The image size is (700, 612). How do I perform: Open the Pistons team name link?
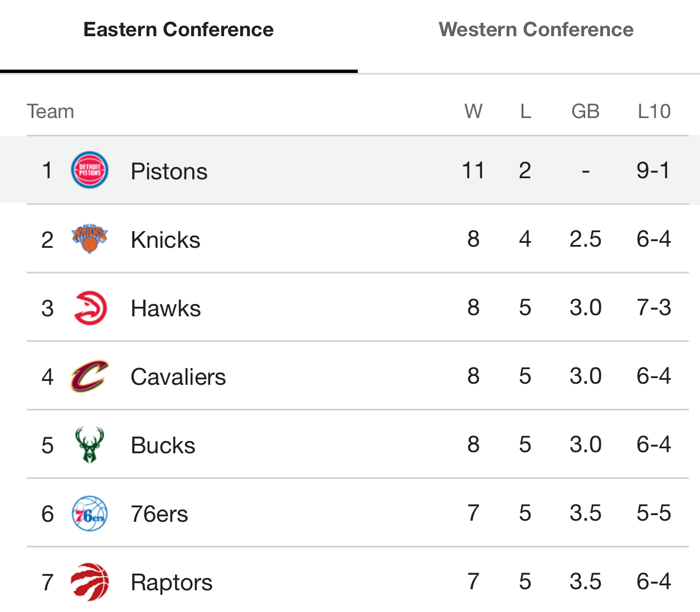click(169, 171)
